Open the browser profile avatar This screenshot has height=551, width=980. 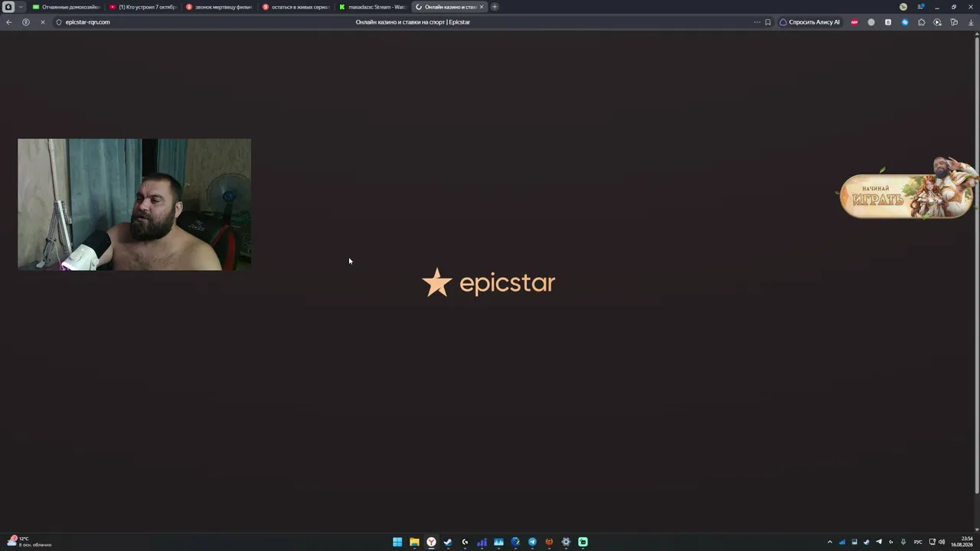[903, 7]
